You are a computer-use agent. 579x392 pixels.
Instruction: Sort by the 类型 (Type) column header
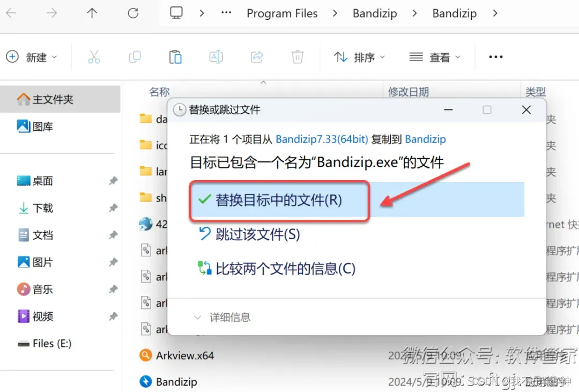pyautogui.click(x=536, y=92)
